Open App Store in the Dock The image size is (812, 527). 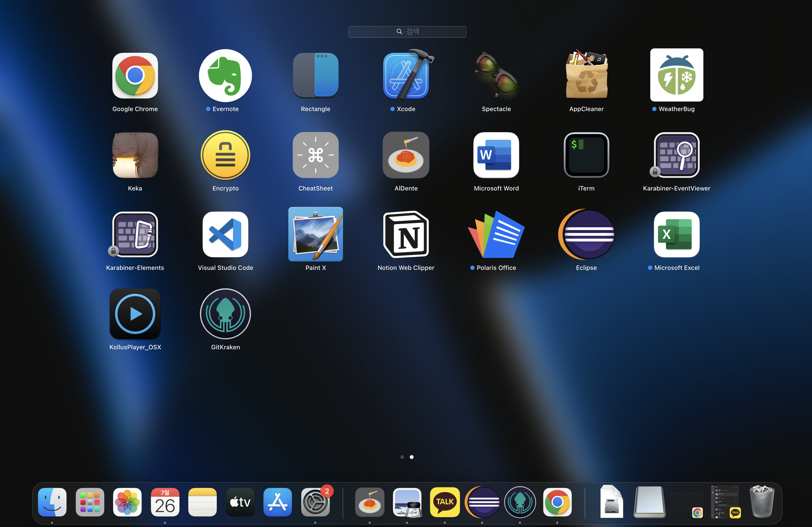coord(278,502)
